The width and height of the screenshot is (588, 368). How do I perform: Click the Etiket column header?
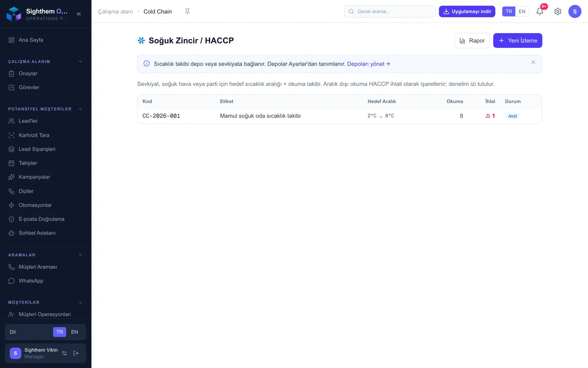point(227,102)
